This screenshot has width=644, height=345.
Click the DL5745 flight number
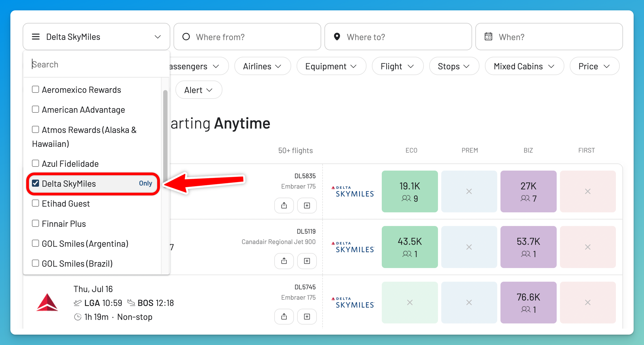[305, 287]
